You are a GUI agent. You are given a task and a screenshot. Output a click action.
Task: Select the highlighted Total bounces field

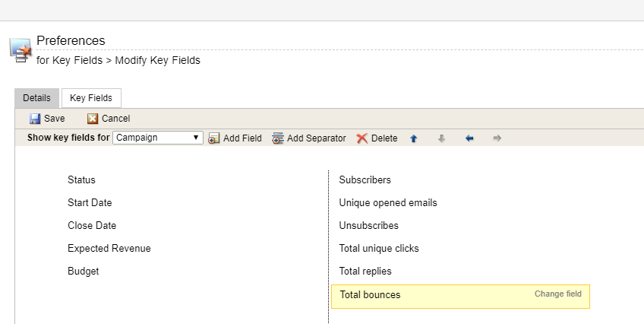pos(460,297)
